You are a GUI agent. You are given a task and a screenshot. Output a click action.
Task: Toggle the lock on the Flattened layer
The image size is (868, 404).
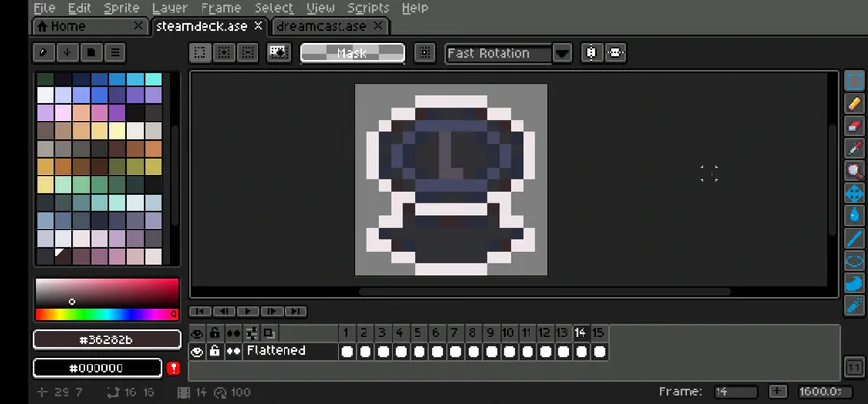tap(215, 351)
